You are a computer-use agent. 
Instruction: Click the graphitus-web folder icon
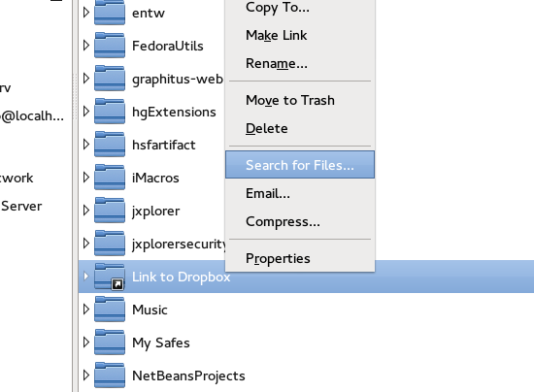[x=110, y=79]
